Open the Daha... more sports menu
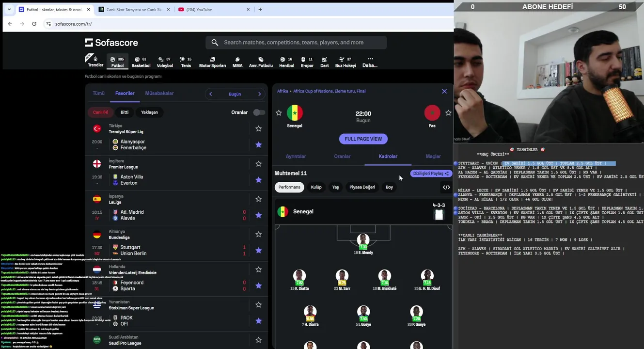The width and height of the screenshot is (644, 349). pyautogui.click(x=370, y=62)
